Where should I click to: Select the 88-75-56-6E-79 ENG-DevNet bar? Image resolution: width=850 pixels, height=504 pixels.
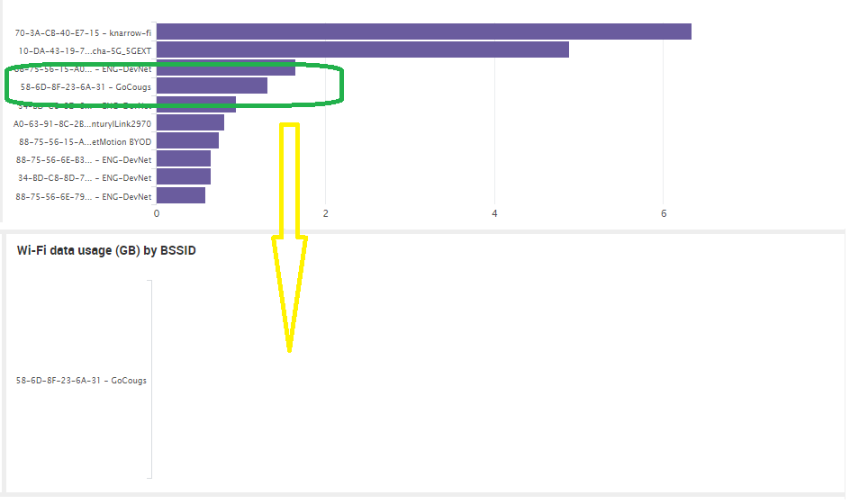(181, 195)
